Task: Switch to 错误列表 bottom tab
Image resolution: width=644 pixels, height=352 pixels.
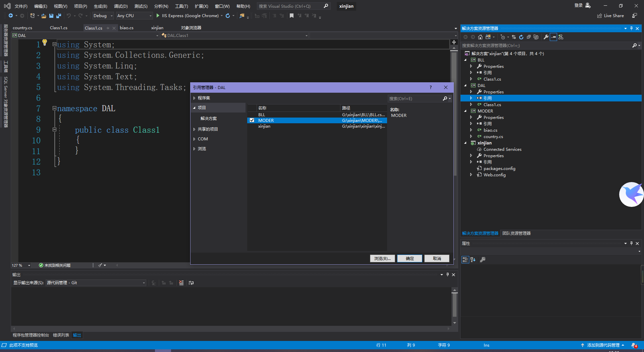Action: 61,335
